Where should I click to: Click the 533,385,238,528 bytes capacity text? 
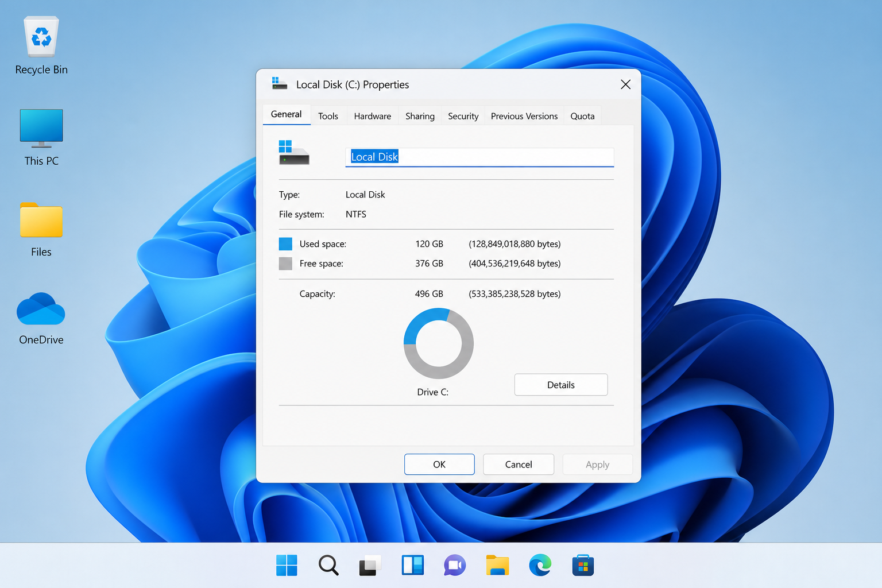[515, 294]
